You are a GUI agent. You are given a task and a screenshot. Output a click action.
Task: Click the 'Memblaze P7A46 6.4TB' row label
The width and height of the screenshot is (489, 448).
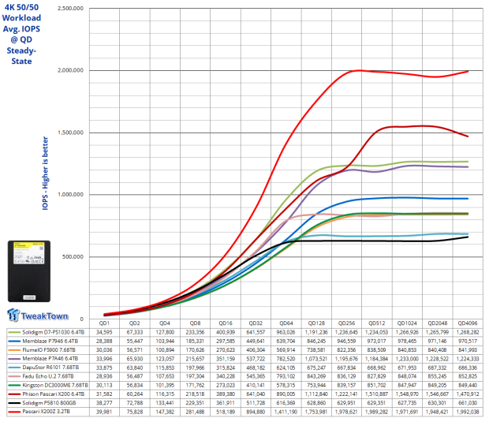50,359
